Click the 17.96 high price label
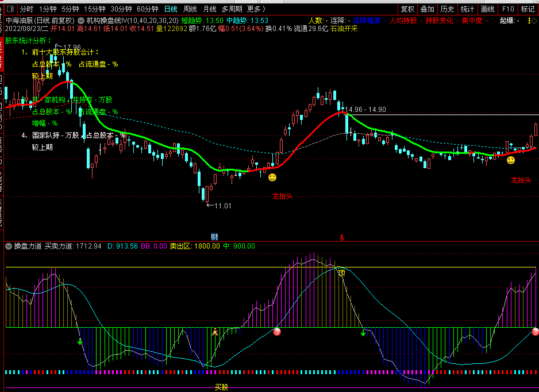539x392 pixels. click(72, 48)
